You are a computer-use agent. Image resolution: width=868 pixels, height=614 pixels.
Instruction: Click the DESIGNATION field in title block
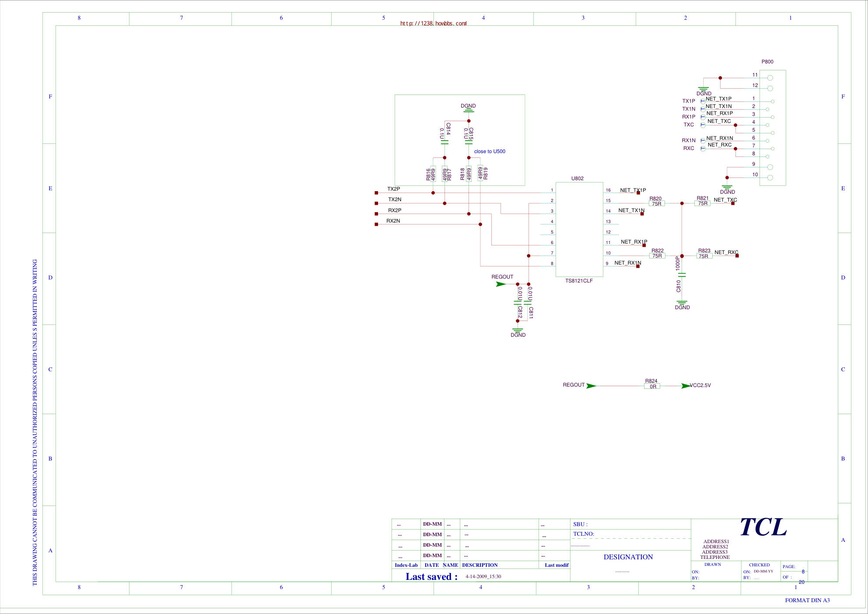click(x=628, y=557)
